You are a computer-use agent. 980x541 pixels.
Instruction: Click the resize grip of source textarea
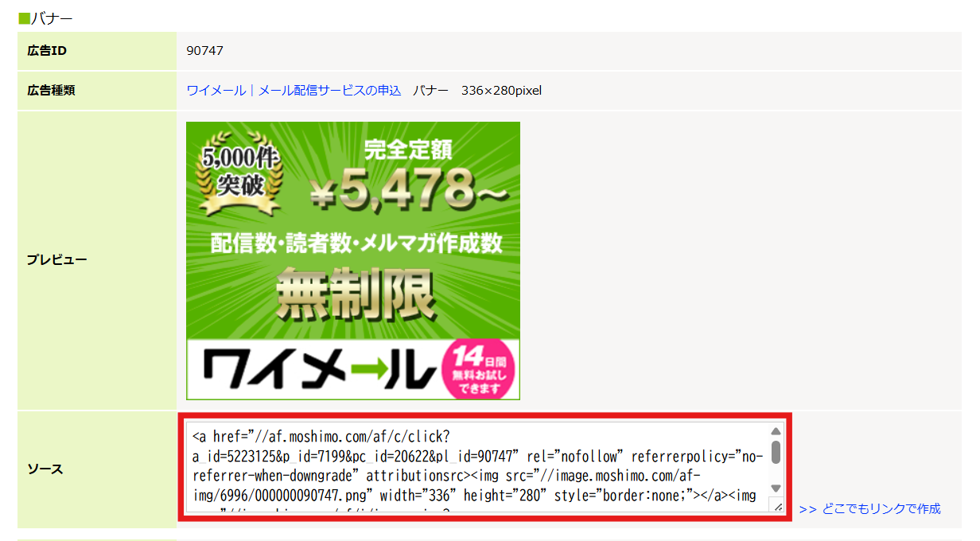pos(777,506)
